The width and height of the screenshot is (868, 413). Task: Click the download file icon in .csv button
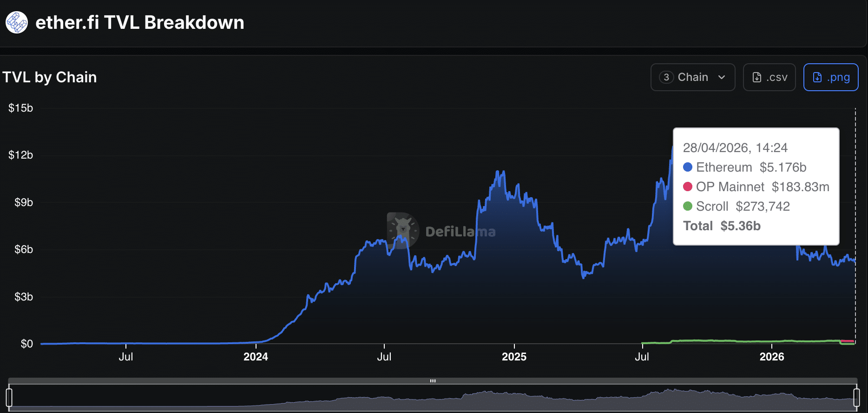pos(757,77)
